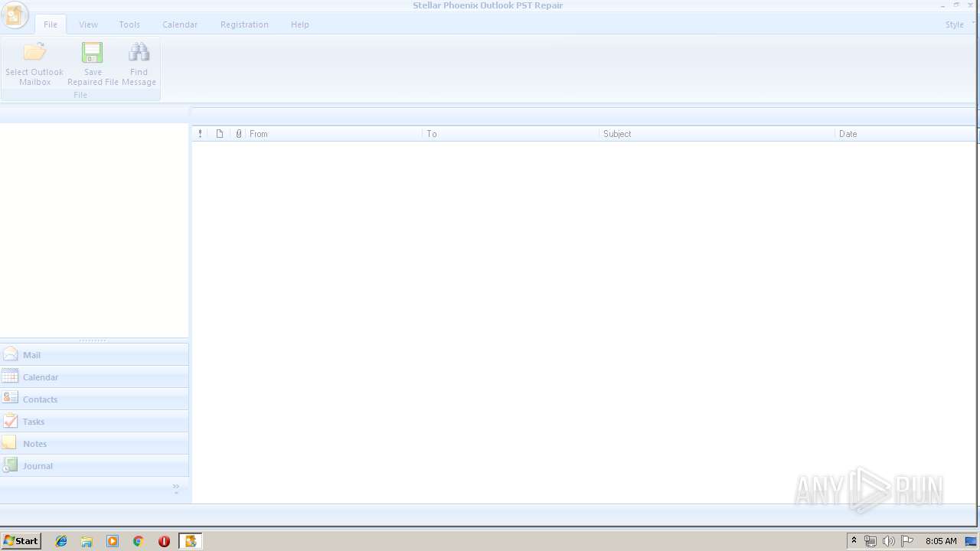This screenshot has height=551, width=980.
Task: Open the Registration ribbon tab
Action: tap(244, 24)
